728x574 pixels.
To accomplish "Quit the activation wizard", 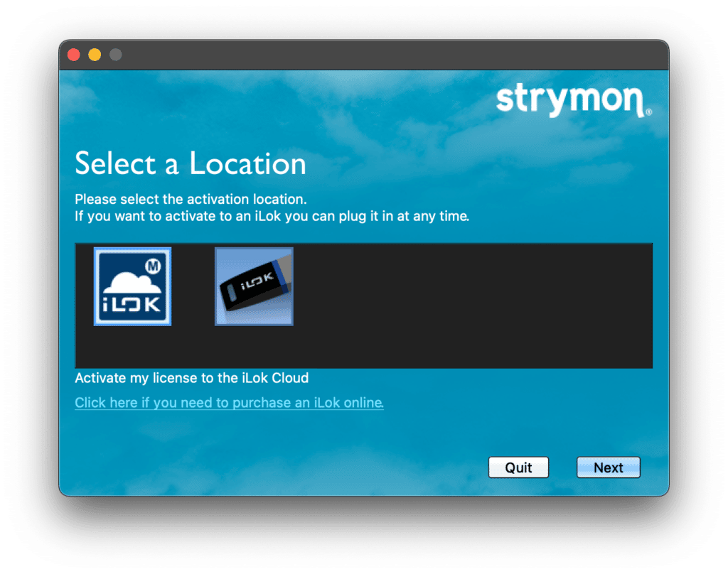I will pyautogui.click(x=518, y=467).
